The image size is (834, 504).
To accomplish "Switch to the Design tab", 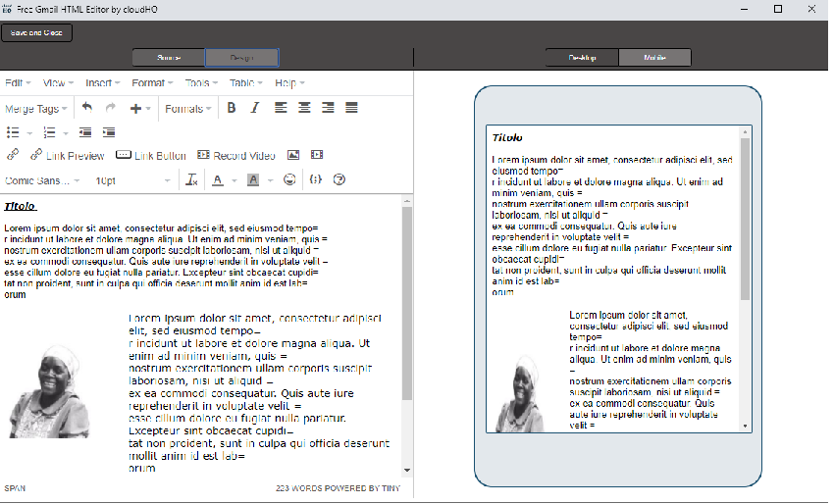I will (242, 58).
